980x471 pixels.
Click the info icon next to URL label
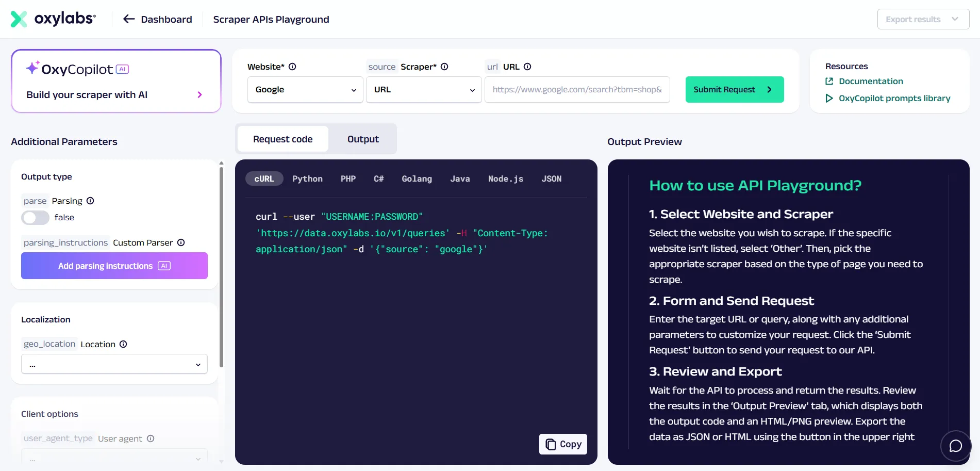(x=527, y=67)
